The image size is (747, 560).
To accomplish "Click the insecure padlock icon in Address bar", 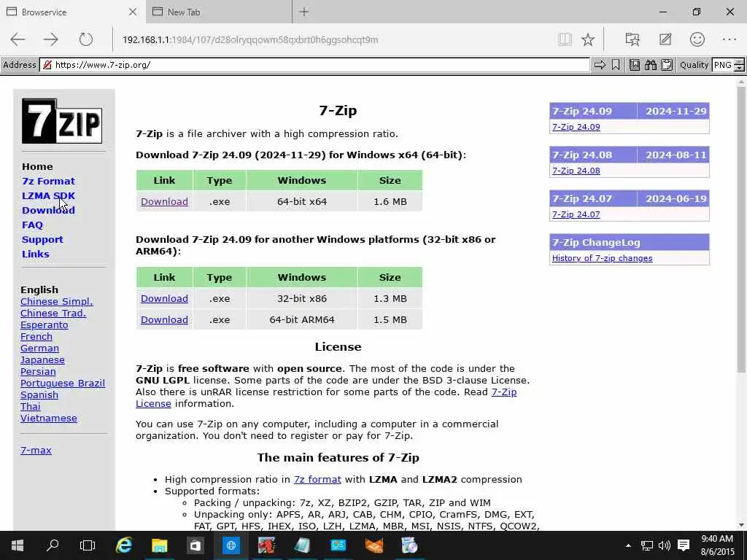I will pyautogui.click(x=47, y=65).
